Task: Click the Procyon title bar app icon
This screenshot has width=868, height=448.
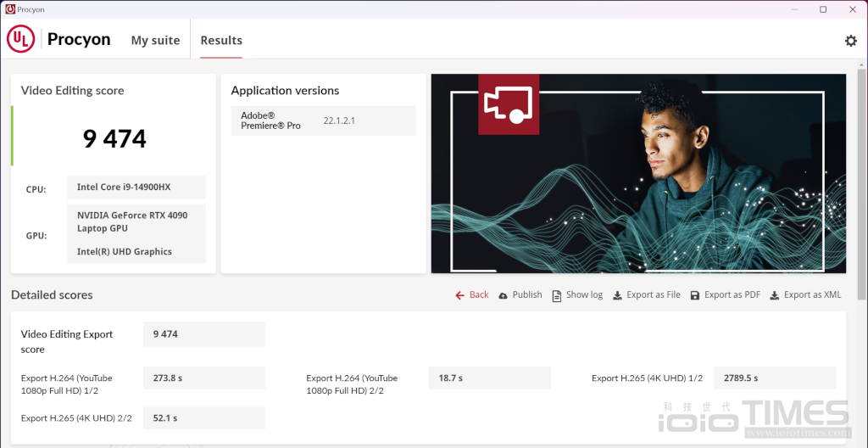Action: (x=10, y=9)
